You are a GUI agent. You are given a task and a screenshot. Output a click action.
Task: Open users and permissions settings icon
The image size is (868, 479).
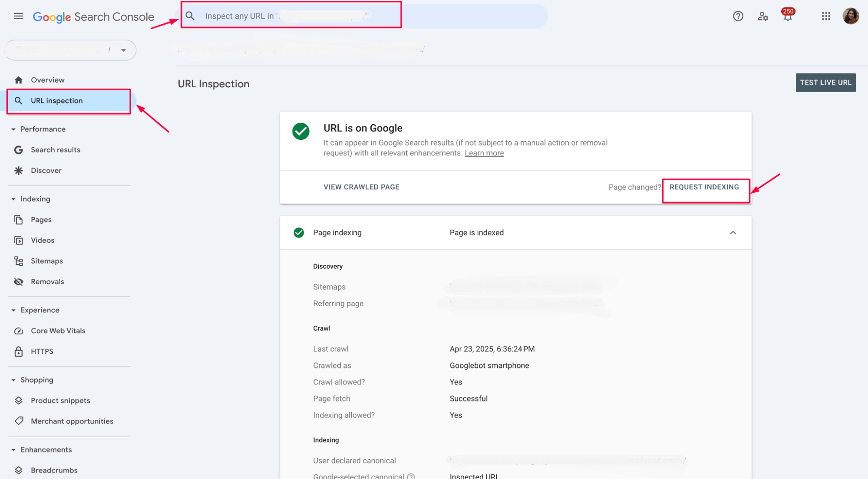[x=762, y=17]
